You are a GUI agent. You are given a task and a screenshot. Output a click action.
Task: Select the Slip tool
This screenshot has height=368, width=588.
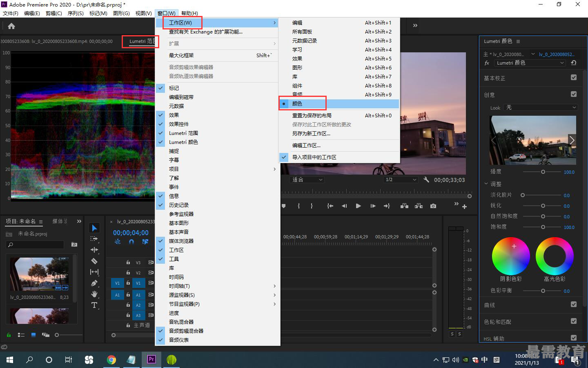[94, 272]
